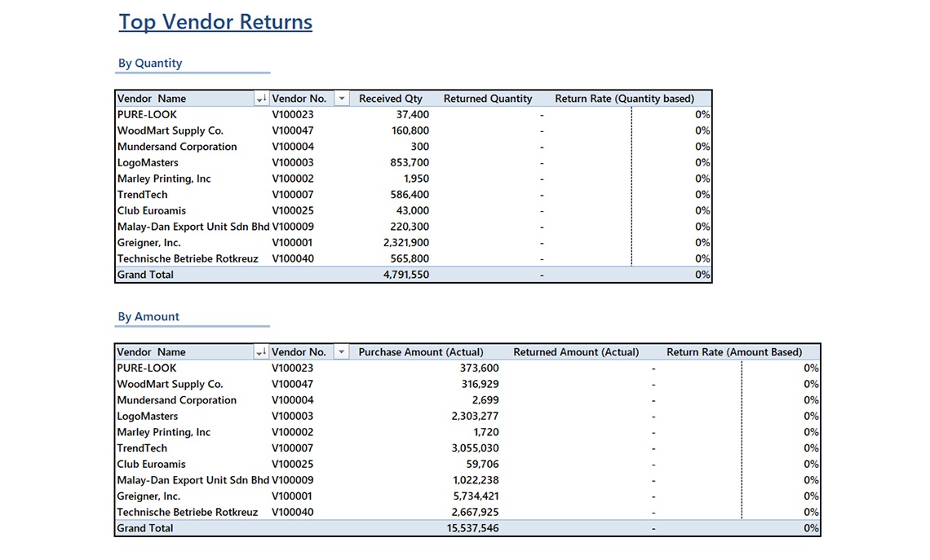Select purchase amount cell 316,929
Image resolution: width=930 pixels, height=560 pixels.
click(480, 385)
